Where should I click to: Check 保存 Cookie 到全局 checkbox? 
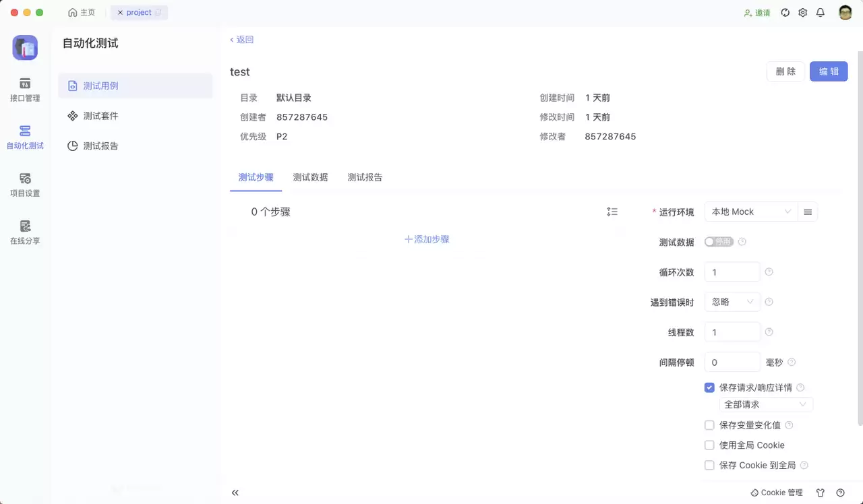(x=709, y=465)
